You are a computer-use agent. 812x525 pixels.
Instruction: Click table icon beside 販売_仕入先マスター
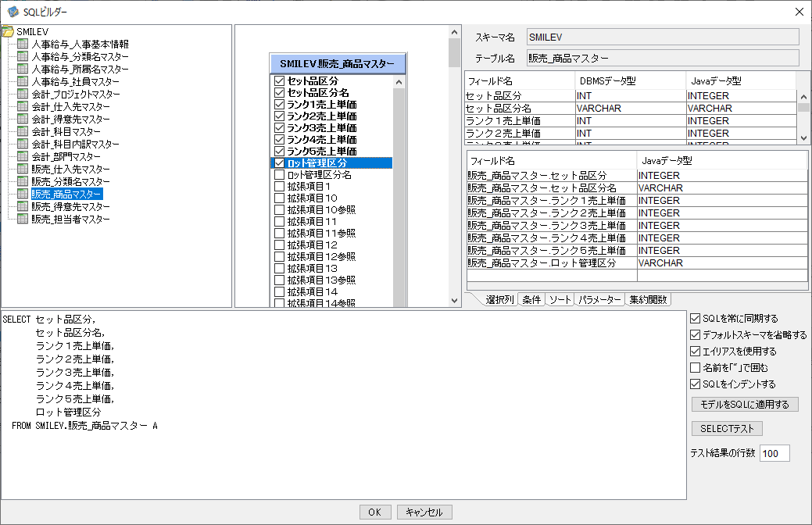point(23,169)
